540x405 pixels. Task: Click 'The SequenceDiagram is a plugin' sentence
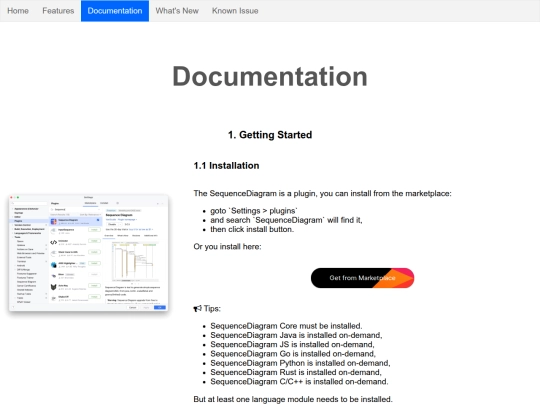(x=322, y=194)
